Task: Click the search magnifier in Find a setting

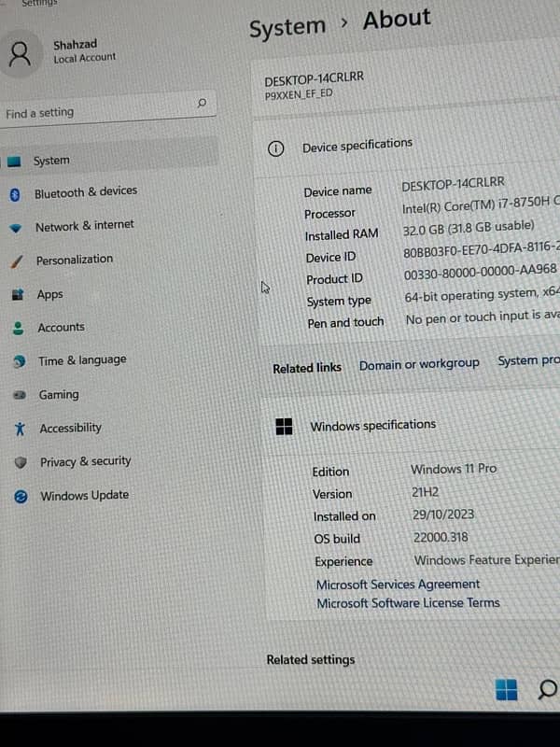Action: coord(202,103)
